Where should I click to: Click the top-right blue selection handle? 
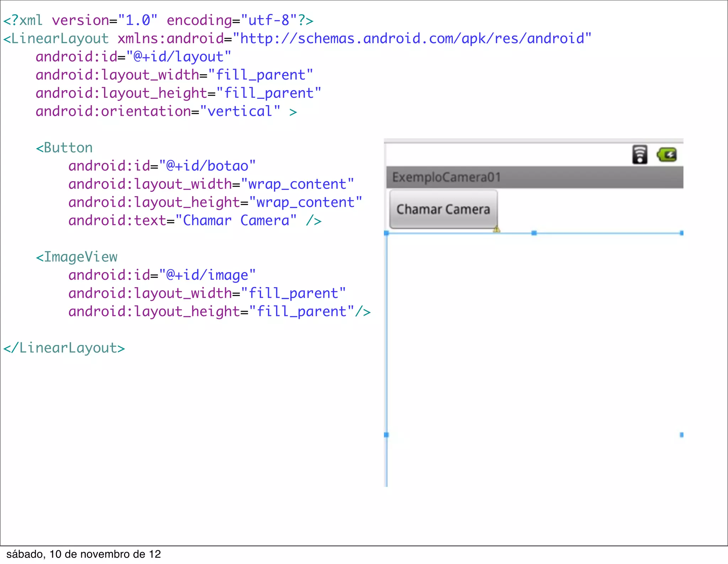(681, 233)
